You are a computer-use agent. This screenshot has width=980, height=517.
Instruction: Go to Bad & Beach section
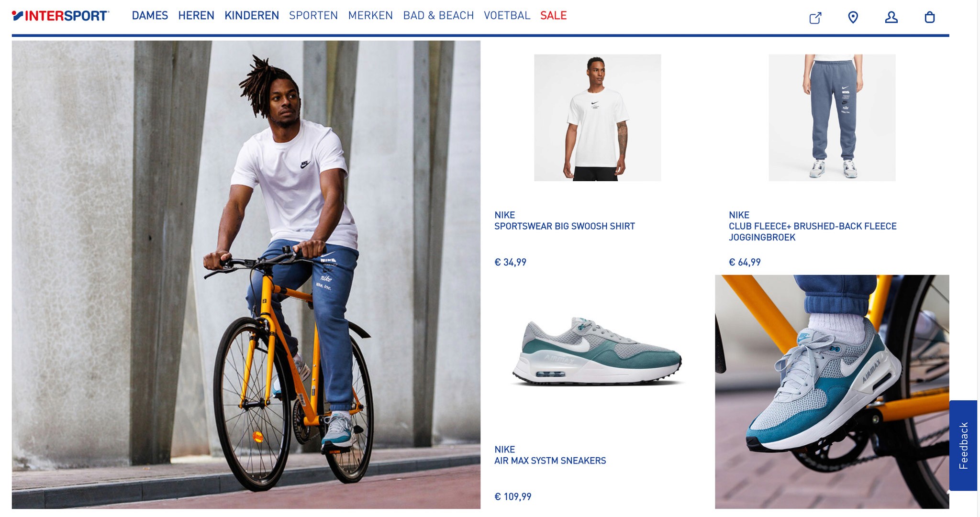[438, 16]
